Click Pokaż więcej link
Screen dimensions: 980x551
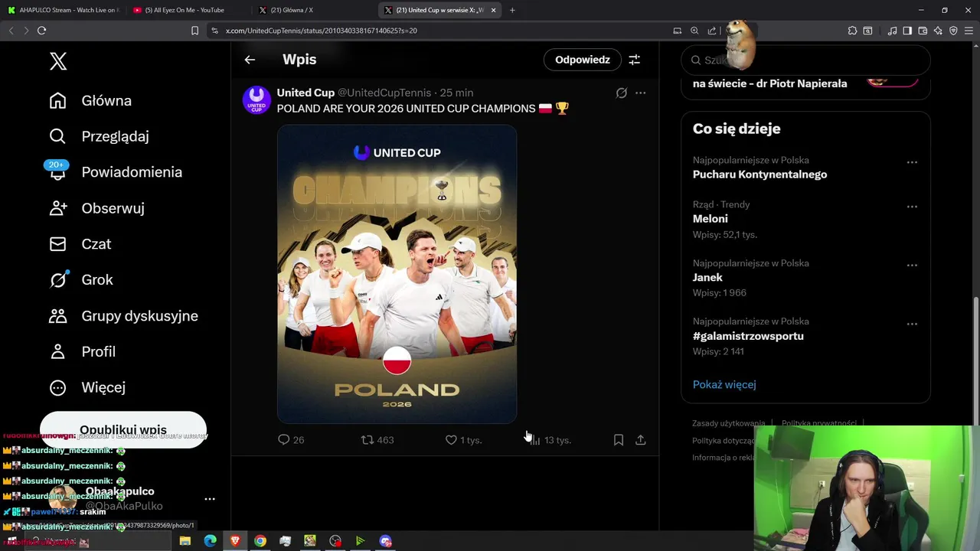click(x=724, y=384)
